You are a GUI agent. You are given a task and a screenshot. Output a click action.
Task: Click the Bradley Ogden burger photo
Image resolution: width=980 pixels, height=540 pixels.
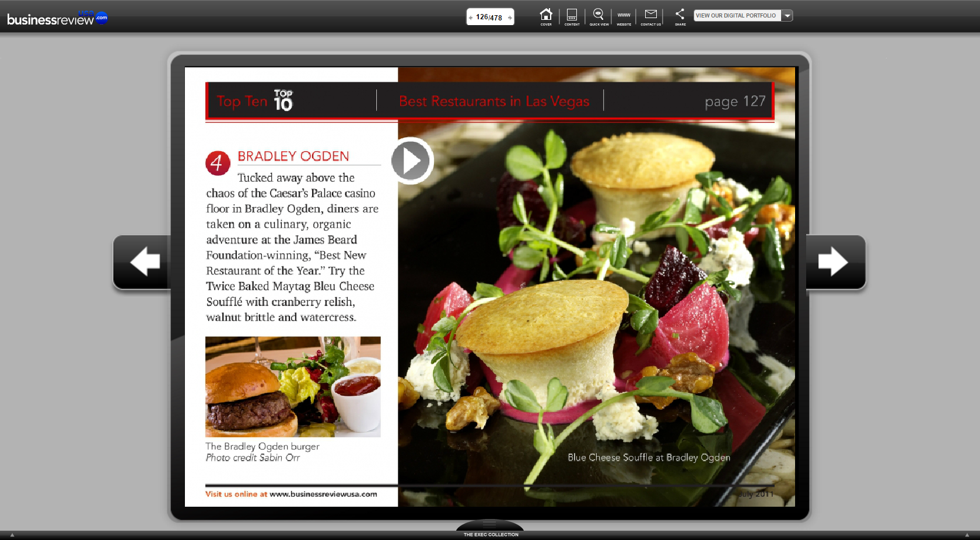coord(293,386)
